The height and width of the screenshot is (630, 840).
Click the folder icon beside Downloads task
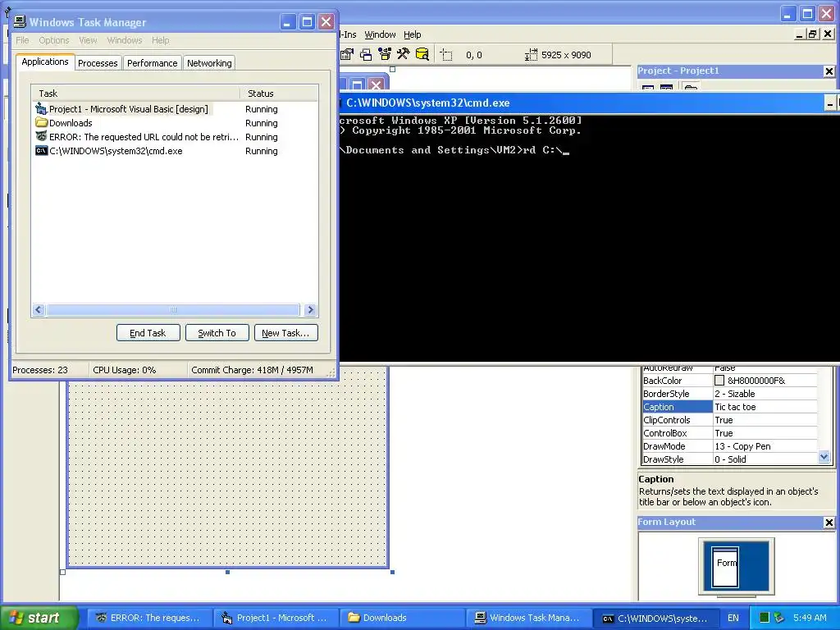(x=41, y=123)
